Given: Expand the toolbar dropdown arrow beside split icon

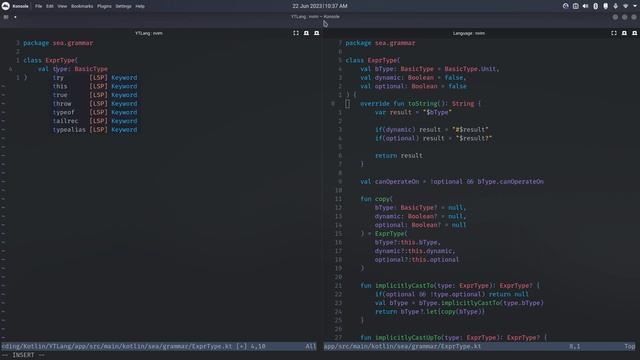Looking at the screenshot, I should (x=15, y=17).
